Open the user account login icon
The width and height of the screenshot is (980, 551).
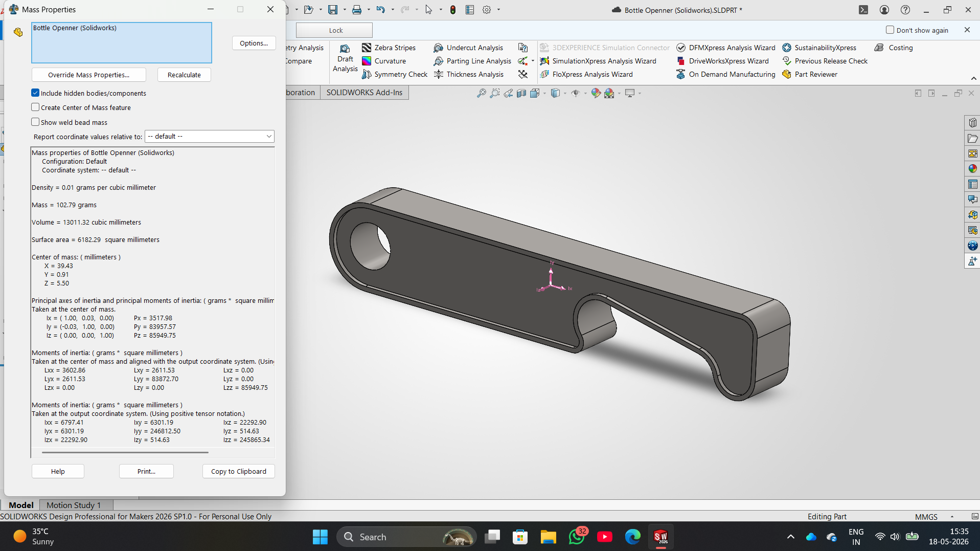(884, 10)
